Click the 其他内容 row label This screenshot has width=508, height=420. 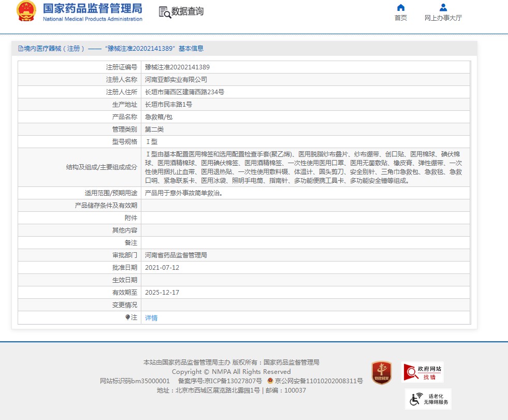pos(125,230)
